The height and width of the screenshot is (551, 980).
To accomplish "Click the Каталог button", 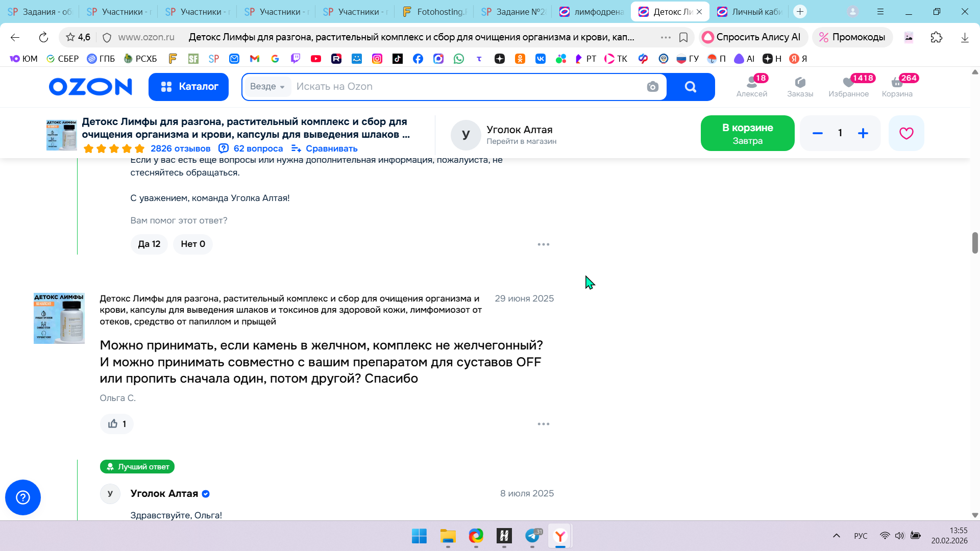I will click(x=188, y=87).
